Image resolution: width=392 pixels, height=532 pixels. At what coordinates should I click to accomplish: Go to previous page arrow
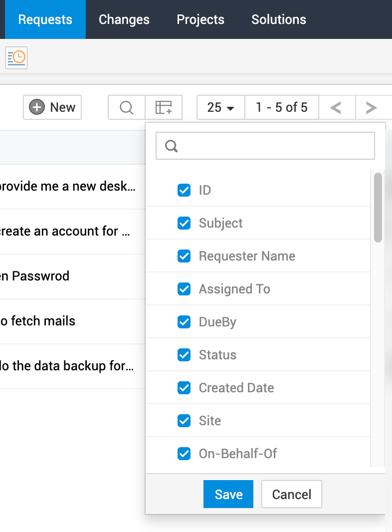tap(336, 107)
